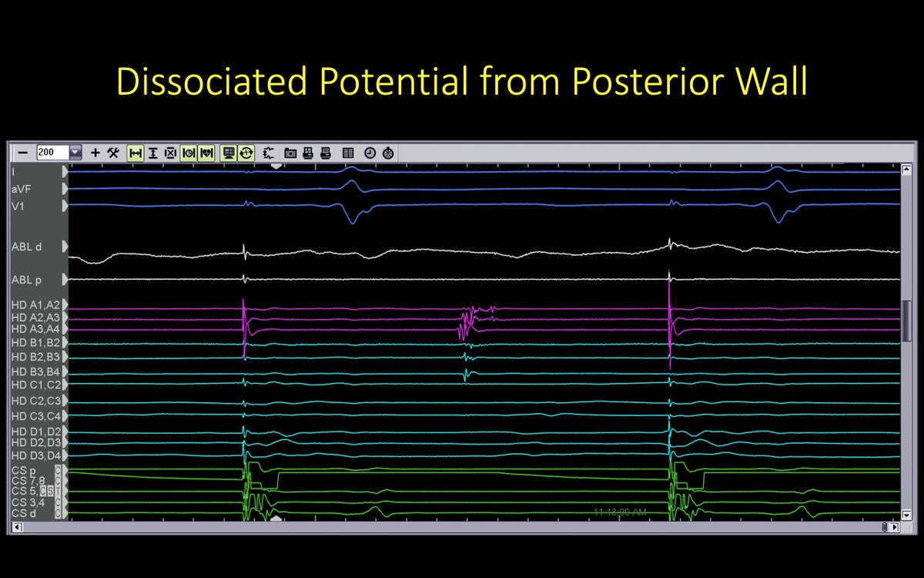924x578 pixels.
Task: Click the vertical scrollbar thumb on right edge
Action: 907,321
